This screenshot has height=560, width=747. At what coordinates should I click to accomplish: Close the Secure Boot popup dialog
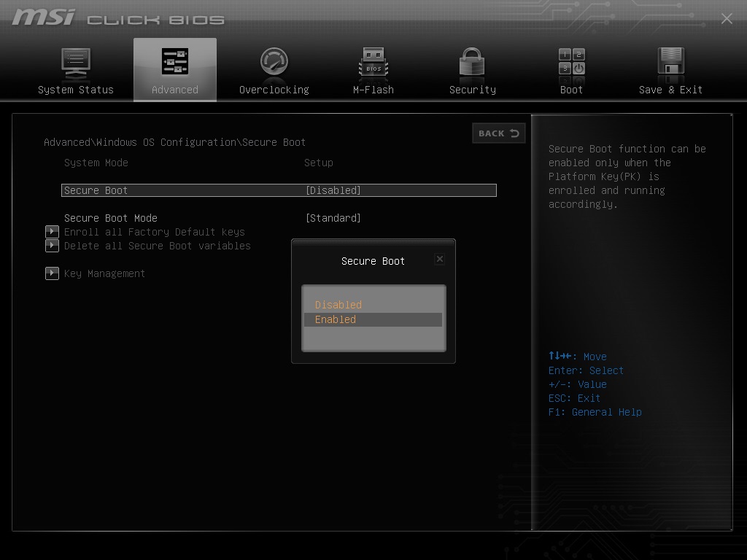[x=440, y=259]
